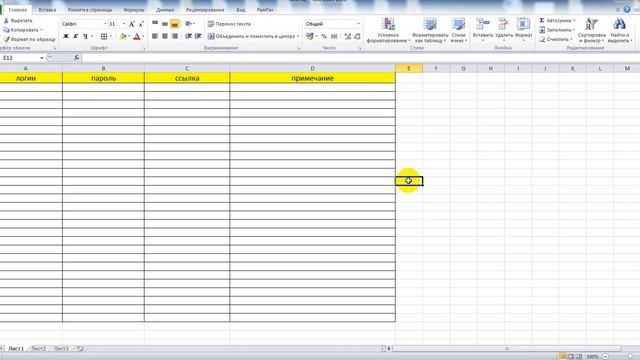The image size is (640, 360).
Task: Click the accounting currency format icon
Action: [x=310, y=36]
